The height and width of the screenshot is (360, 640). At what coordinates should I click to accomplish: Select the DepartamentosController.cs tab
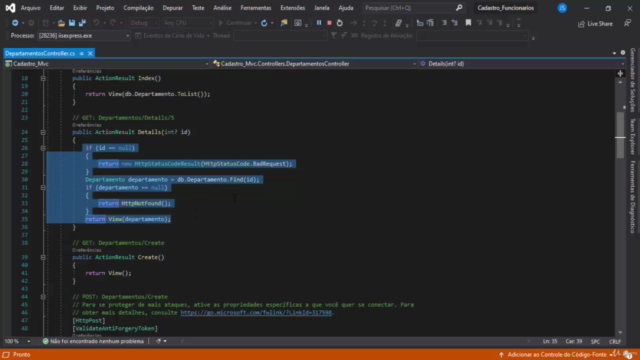pos(40,53)
